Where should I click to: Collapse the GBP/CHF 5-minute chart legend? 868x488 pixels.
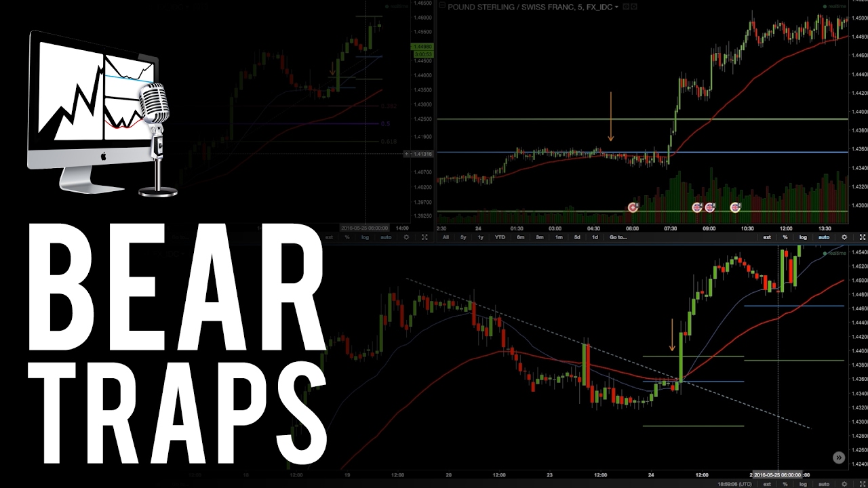441,5
